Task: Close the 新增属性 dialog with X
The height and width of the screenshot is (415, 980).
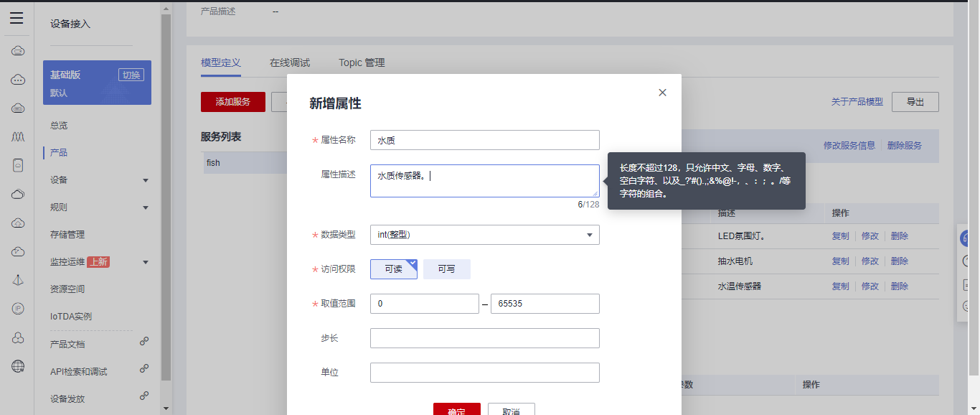Action: [662, 93]
